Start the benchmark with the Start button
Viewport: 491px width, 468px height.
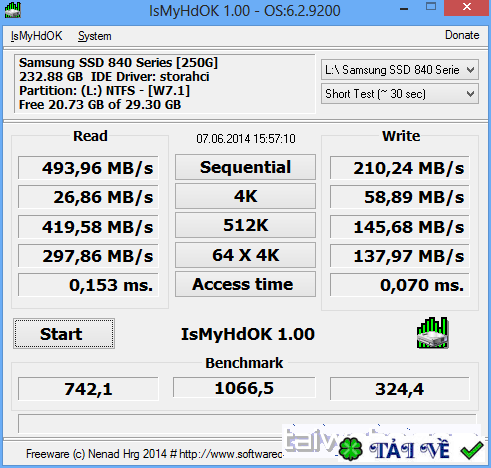point(64,334)
